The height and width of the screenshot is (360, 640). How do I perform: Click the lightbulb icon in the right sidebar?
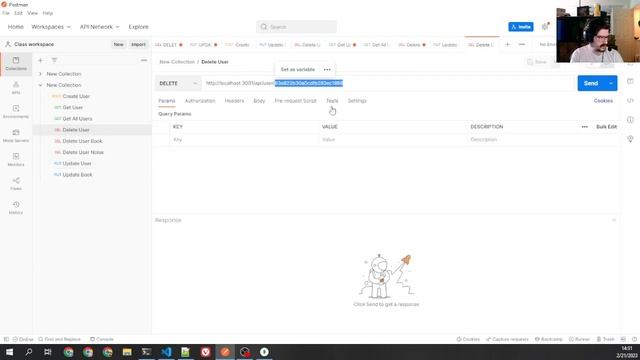point(630,139)
